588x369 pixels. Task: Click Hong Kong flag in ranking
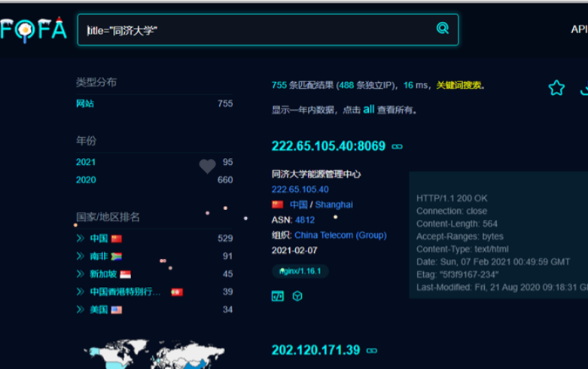[x=177, y=292]
